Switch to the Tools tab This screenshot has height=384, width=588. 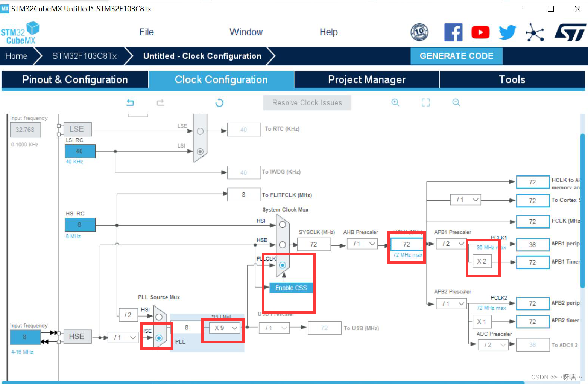(x=512, y=79)
